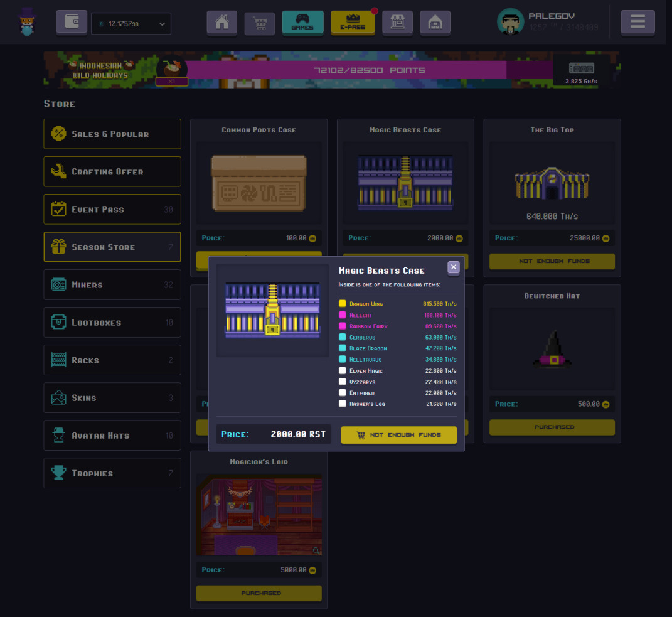Screen dimensions: 672x617
Task: Click Purchased button under Bewitched Hat
Action: (552, 427)
